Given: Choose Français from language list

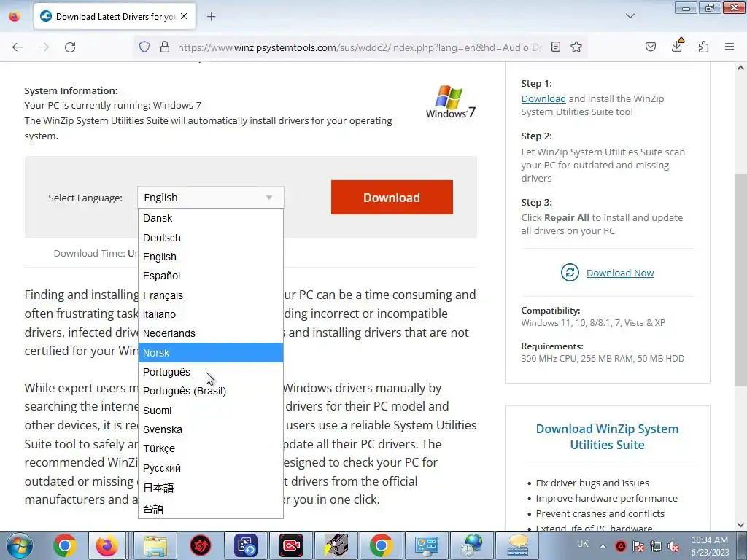Looking at the screenshot, I should [211, 295].
